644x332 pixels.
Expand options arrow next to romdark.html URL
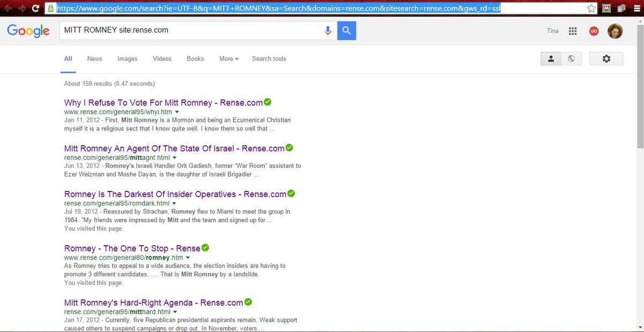click(174, 204)
